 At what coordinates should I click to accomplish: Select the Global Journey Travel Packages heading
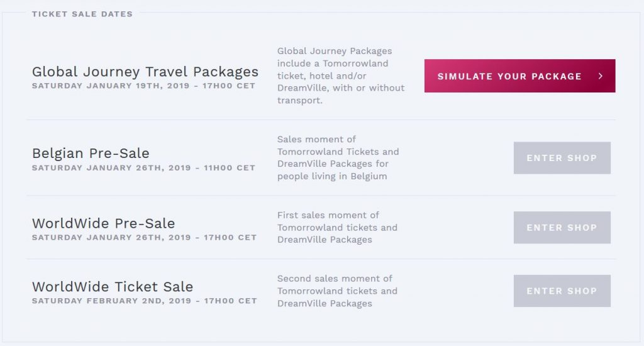point(145,72)
